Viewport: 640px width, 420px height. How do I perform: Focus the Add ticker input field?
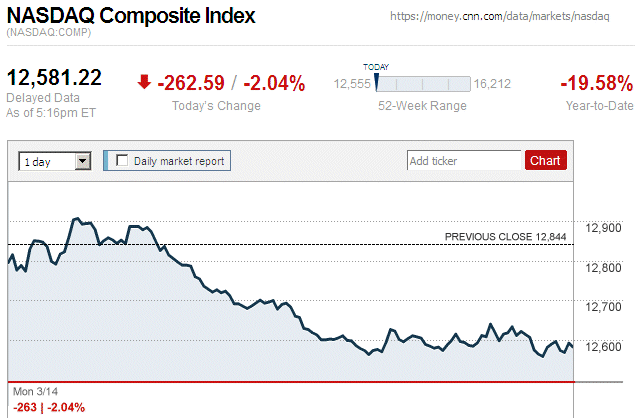(463, 160)
